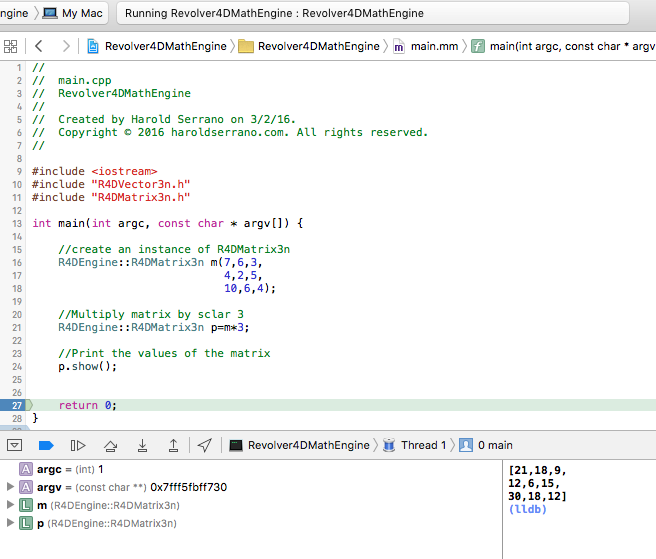This screenshot has width=656, height=559.
Task: Click console output line 30,18,12]
Action: coord(537,496)
